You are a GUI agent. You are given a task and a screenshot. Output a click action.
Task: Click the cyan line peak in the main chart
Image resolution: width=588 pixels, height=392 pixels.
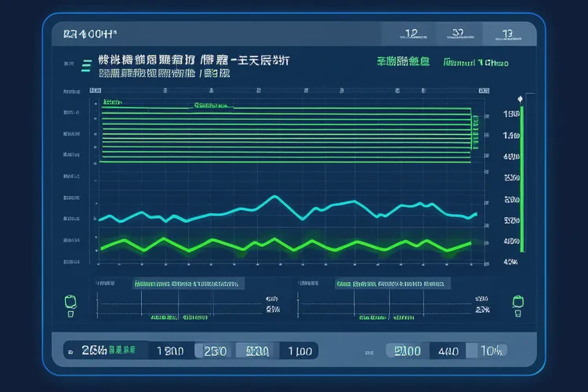[x=274, y=198]
